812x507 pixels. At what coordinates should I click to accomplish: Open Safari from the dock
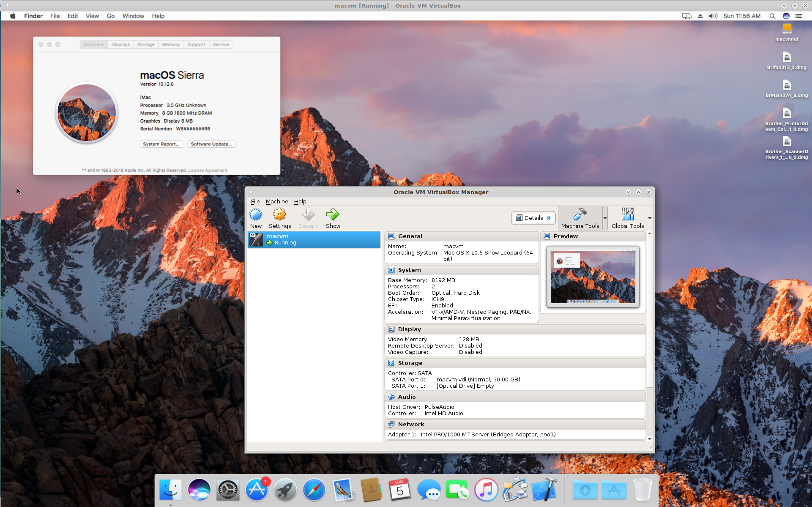pos(314,491)
